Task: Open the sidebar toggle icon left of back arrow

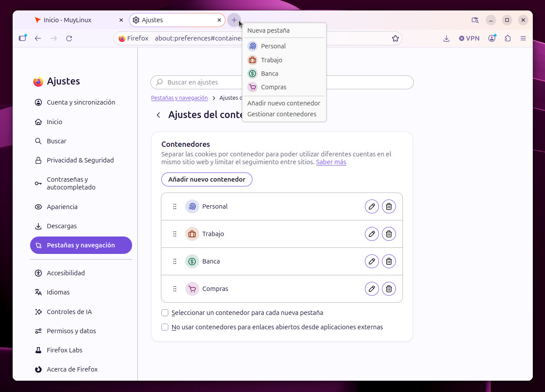Action: (23, 38)
